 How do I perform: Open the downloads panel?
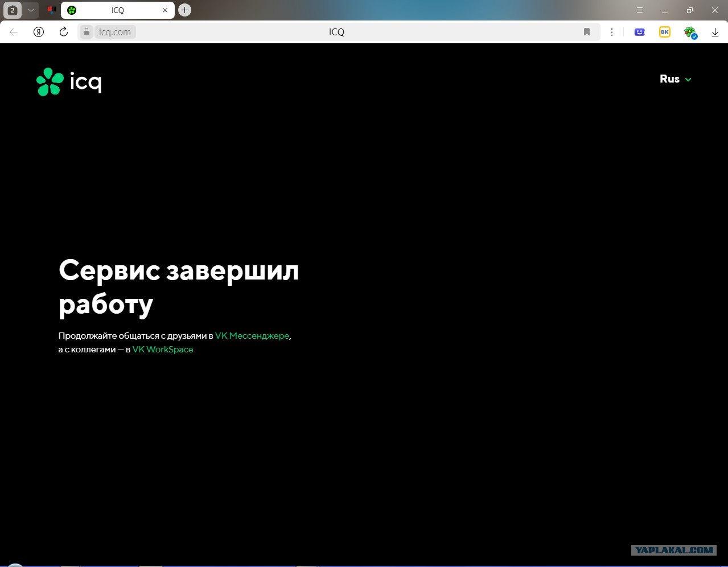pos(715,32)
